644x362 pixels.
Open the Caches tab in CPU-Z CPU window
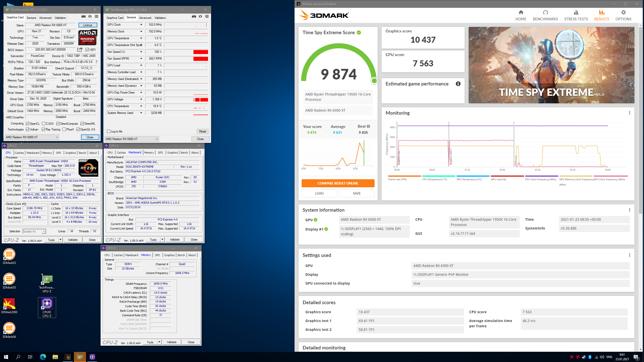(x=19, y=153)
